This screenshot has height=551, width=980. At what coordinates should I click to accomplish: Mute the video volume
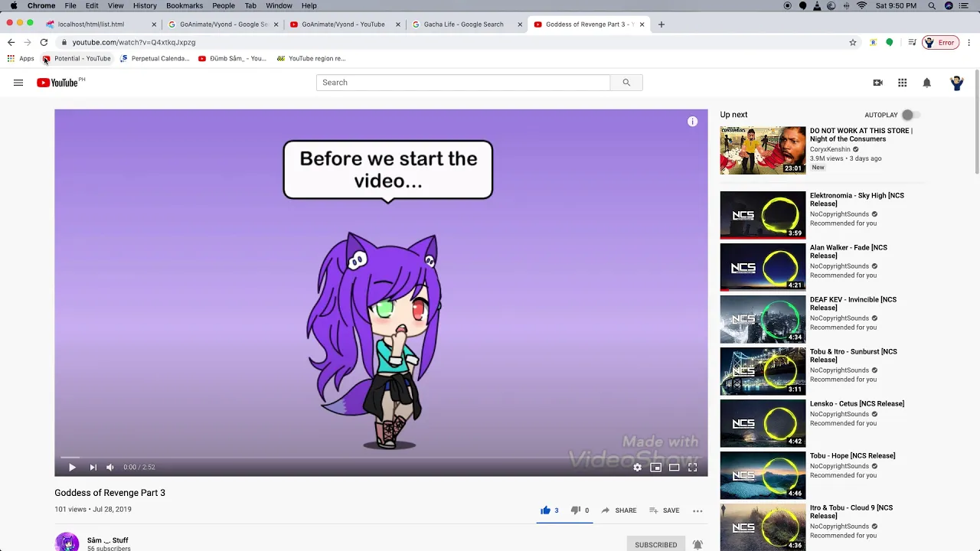(110, 467)
